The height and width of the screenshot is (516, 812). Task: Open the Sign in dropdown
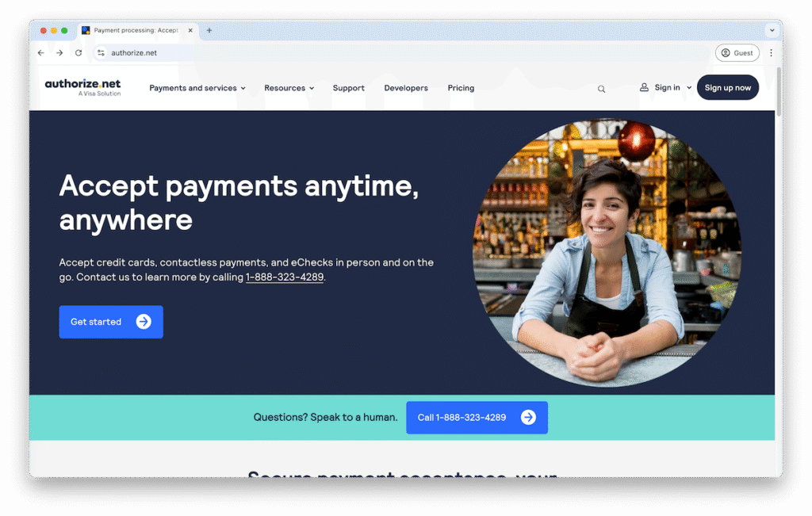665,87
